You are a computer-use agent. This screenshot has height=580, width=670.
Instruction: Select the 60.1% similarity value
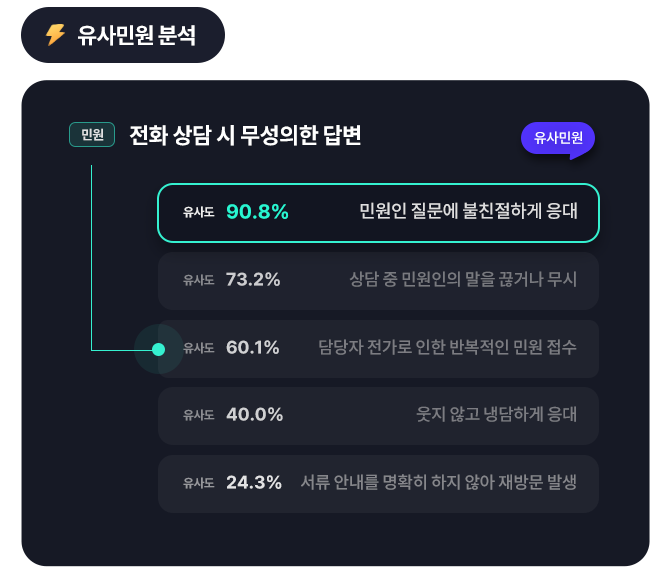[253, 348]
